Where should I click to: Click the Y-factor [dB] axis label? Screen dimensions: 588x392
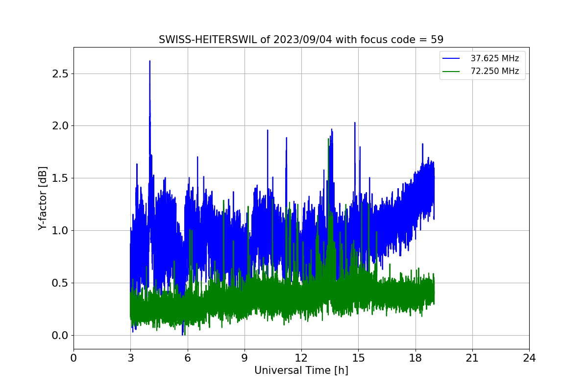[43, 198]
